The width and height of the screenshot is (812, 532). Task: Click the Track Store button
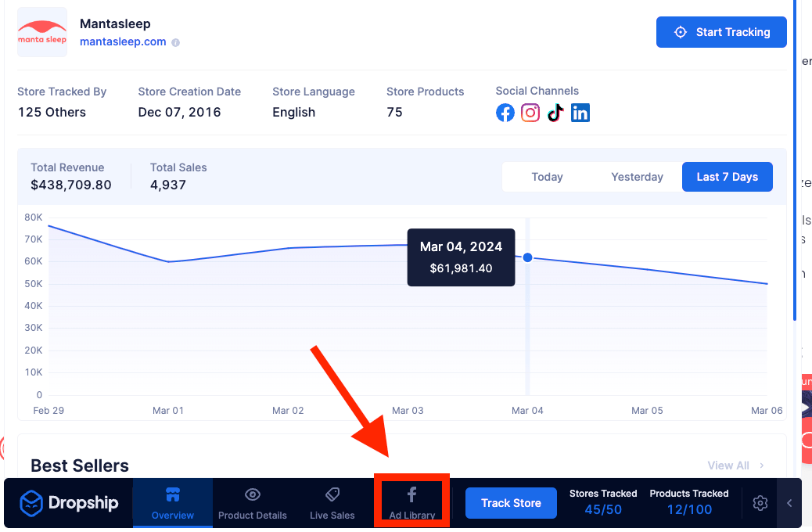pos(511,503)
